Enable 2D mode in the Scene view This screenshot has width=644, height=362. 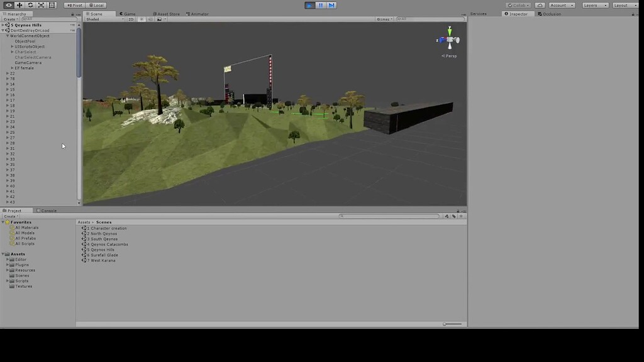click(x=130, y=19)
